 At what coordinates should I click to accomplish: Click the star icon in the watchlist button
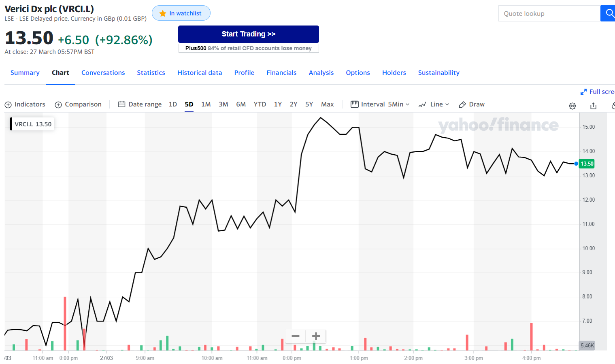tap(163, 13)
